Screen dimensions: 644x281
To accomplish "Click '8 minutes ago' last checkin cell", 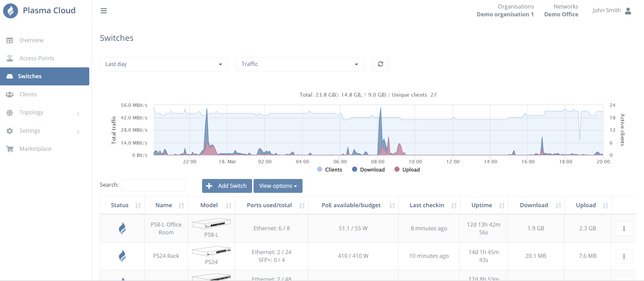I will coord(429,229).
